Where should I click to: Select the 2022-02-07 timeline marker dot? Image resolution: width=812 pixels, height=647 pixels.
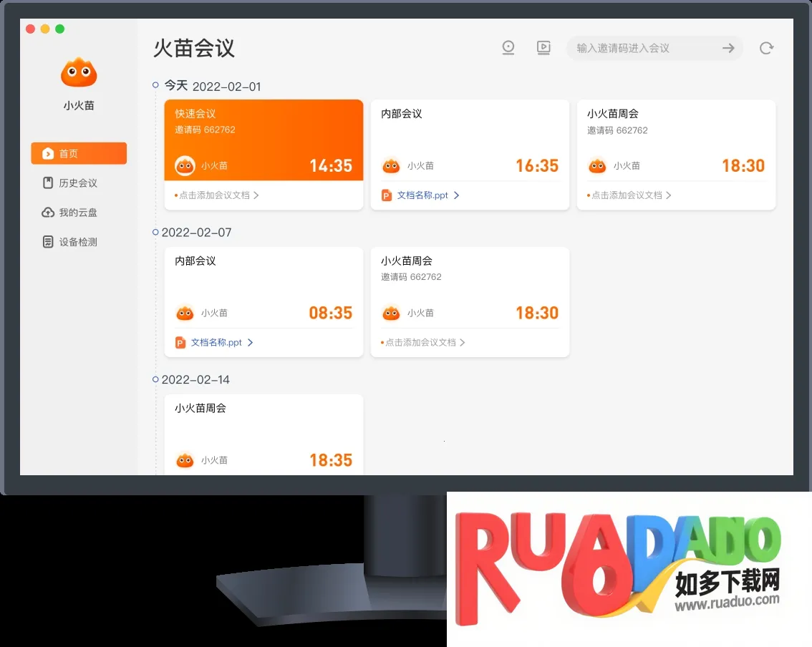(155, 232)
